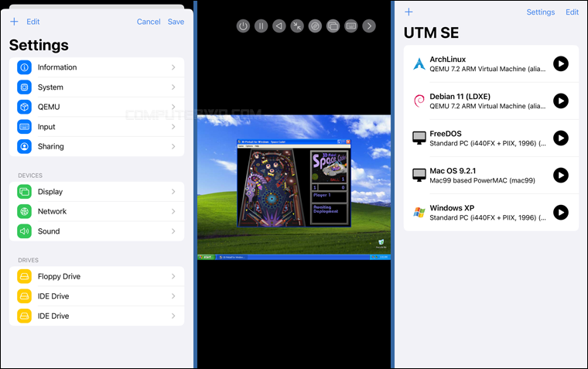588x369 pixels.
Task: Click the Recycle Bin desktop icon
Action: pyautogui.click(x=381, y=244)
